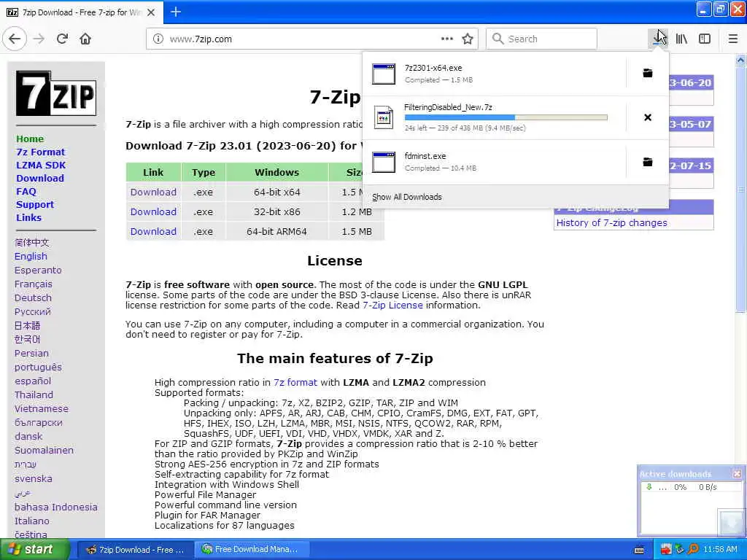Open the 7-Zip License link
The height and width of the screenshot is (560, 747).
click(x=392, y=306)
